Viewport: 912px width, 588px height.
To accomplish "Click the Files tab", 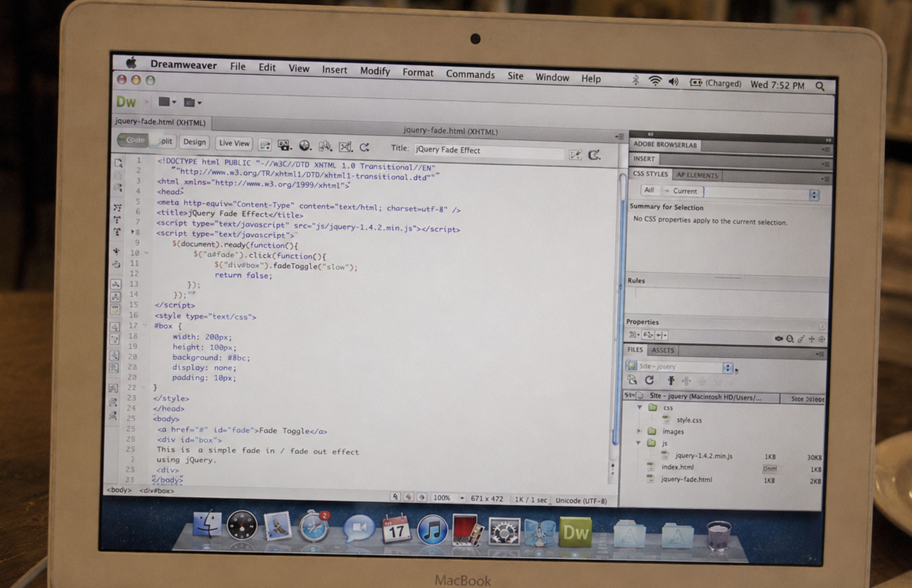I will click(x=635, y=350).
